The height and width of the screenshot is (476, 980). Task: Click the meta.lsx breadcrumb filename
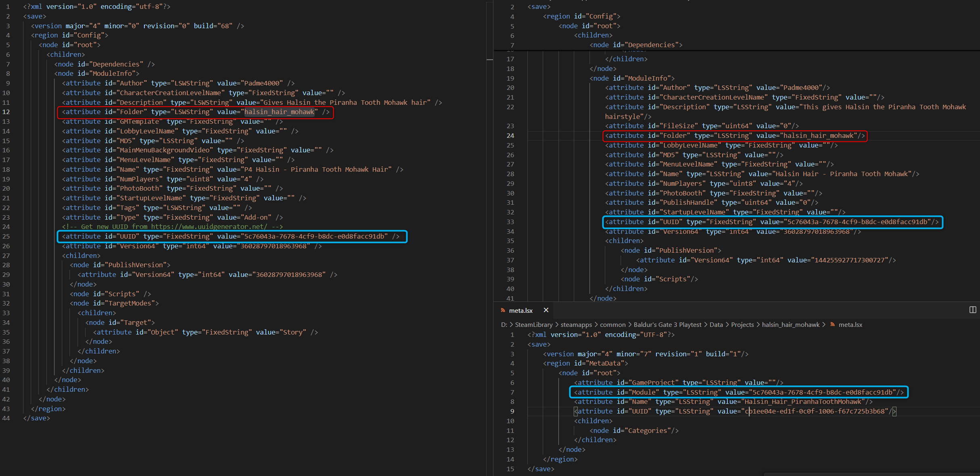[x=850, y=324]
